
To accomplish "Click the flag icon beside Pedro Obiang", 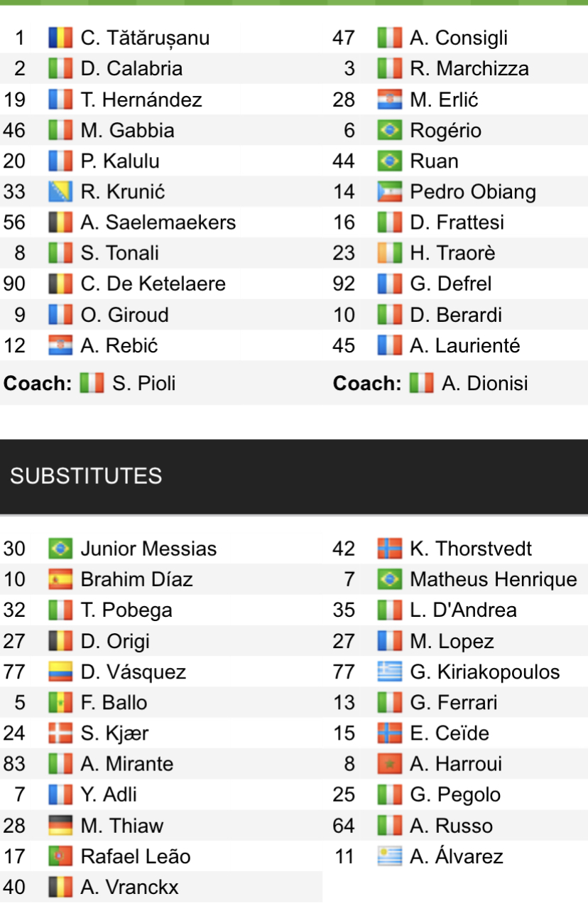I will tap(390, 192).
